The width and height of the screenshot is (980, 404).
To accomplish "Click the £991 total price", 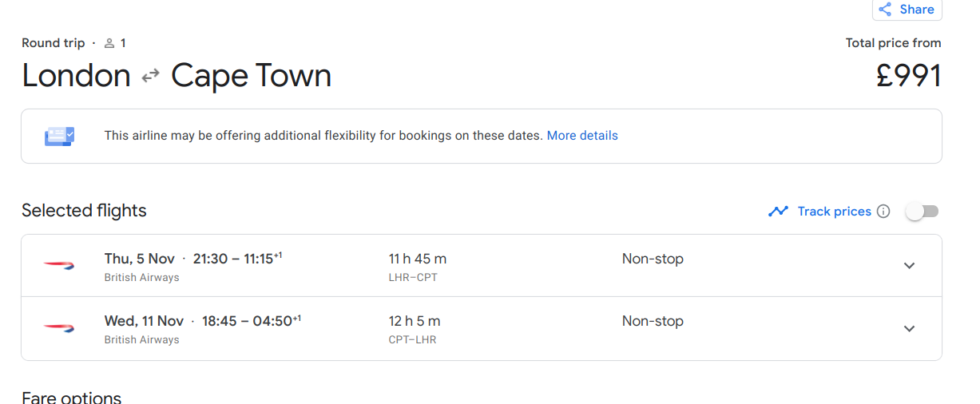I will 908,76.
